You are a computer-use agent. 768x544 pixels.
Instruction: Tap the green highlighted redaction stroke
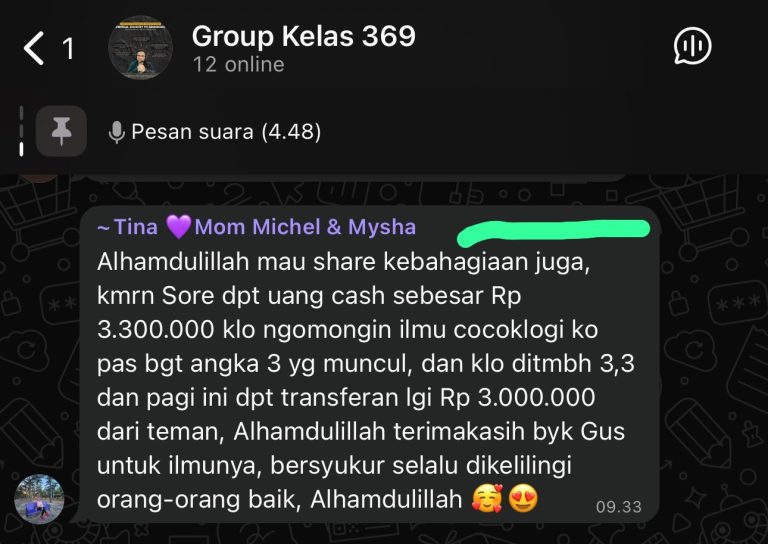[x=553, y=232]
